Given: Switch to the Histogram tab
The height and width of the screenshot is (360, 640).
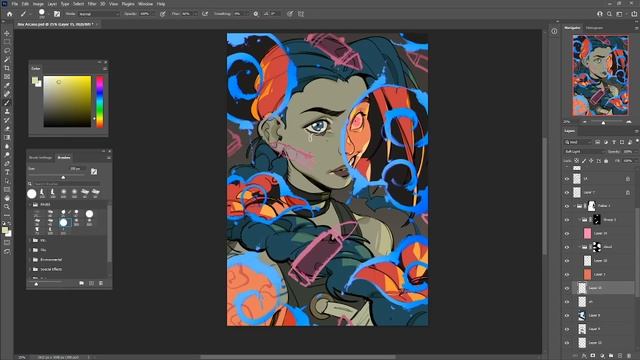Looking at the screenshot, I should pyautogui.click(x=594, y=28).
